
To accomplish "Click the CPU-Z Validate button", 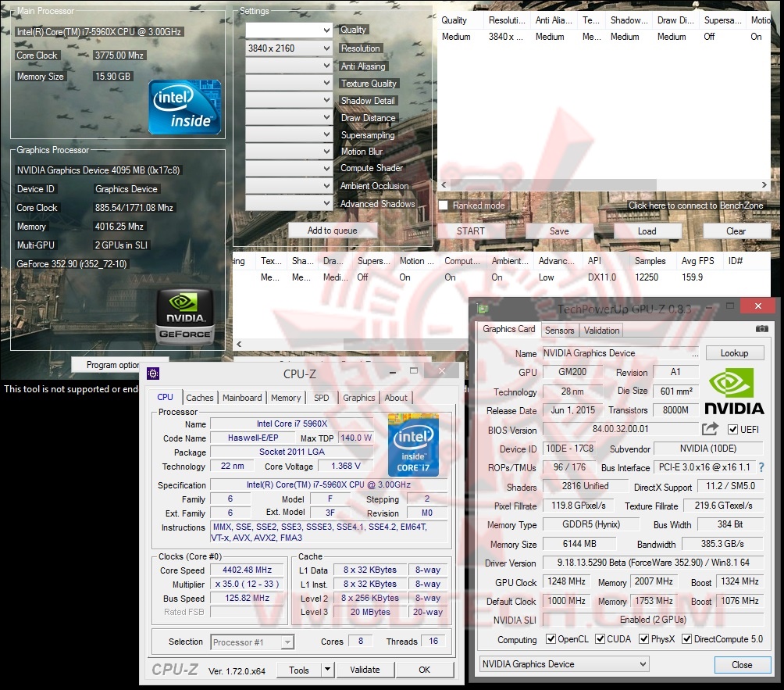I will [x=365, y=670].
